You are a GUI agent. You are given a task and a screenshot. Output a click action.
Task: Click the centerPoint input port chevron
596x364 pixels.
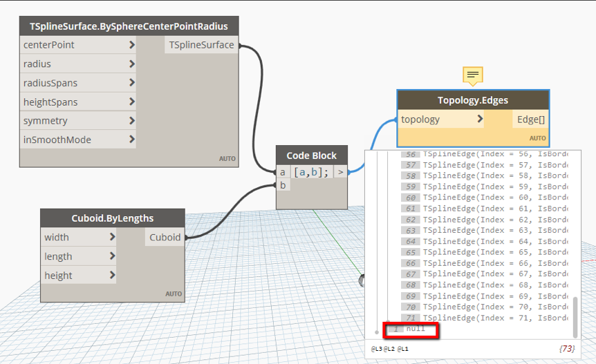[x=131, y=45]
